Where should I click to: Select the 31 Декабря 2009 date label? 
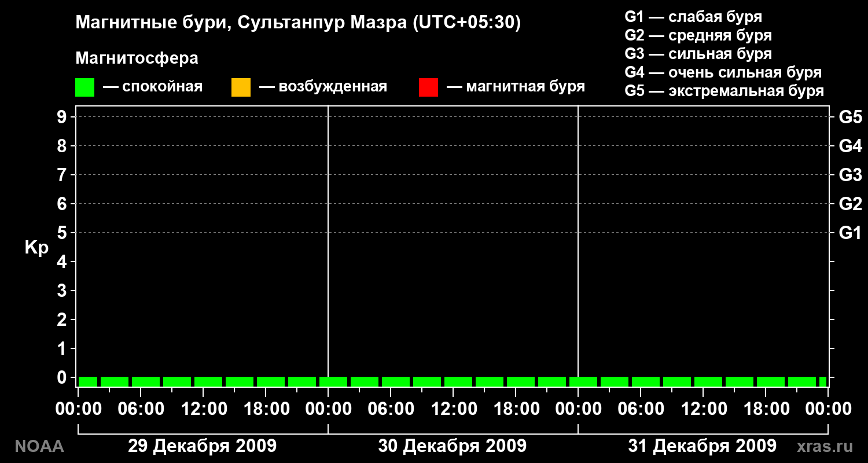(x=703, y=446)
